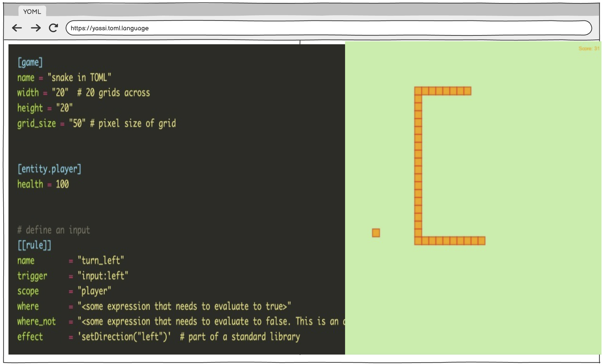Click the snake's top-right end segment

click(x=468, y=91)
